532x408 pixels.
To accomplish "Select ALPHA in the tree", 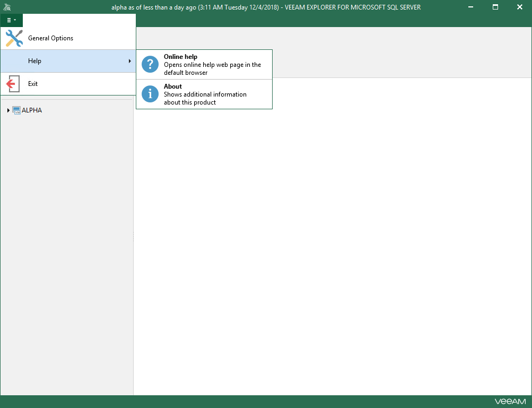I will click(32, 110).
